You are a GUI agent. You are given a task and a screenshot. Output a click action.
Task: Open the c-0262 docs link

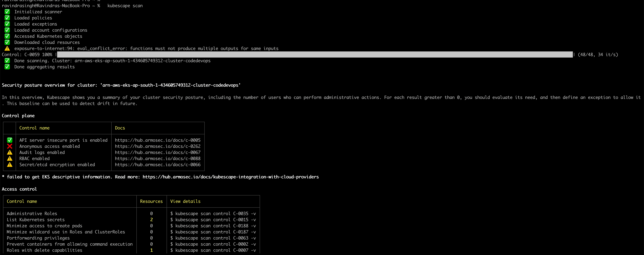pyautogui.click(x=158, y=146)
